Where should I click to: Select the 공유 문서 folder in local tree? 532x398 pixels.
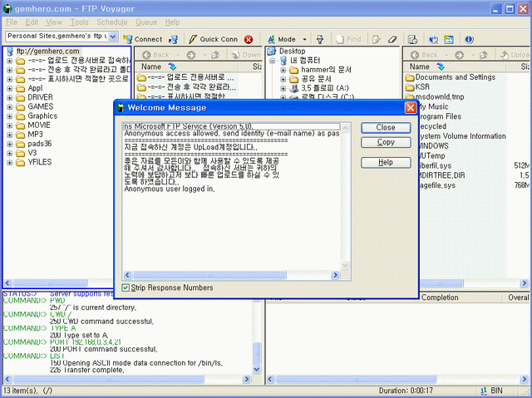pos(316,79)
